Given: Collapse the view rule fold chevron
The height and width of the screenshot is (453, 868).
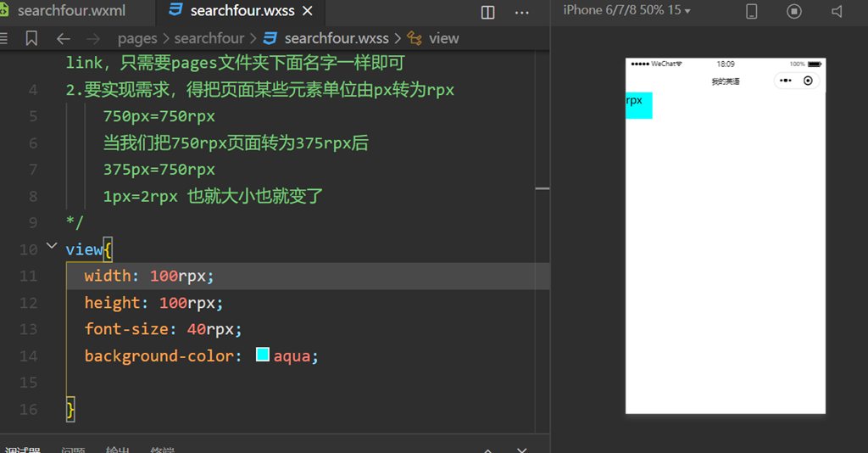Looking at the screenshot, I should [x=52, y=245].
